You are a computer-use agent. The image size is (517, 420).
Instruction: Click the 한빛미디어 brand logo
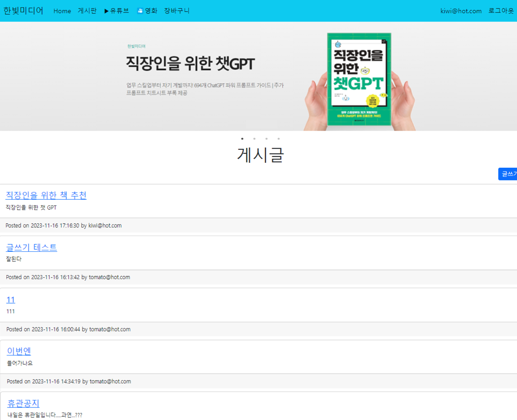point(23,11)
